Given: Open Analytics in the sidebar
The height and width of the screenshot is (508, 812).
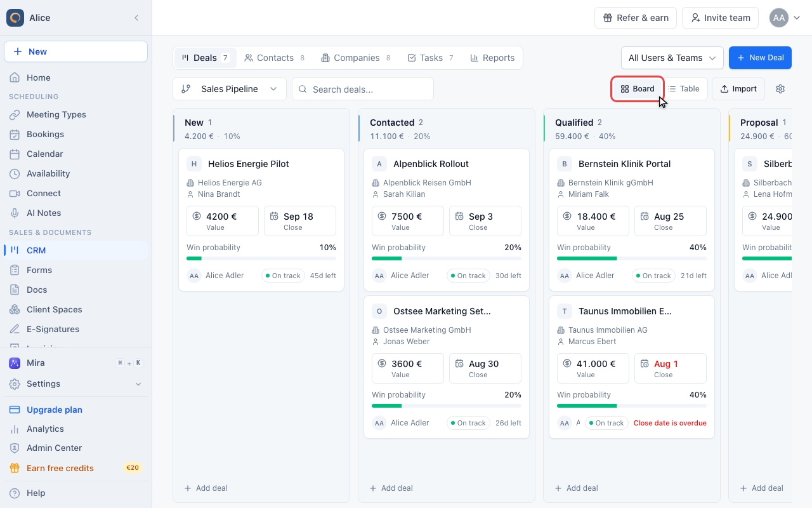Looking at the screenshot, I should coord(76,429).
